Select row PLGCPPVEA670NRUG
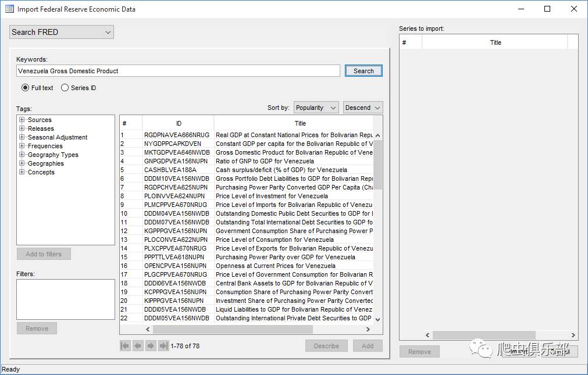This screenshot has width=588, height=375. 247,274
